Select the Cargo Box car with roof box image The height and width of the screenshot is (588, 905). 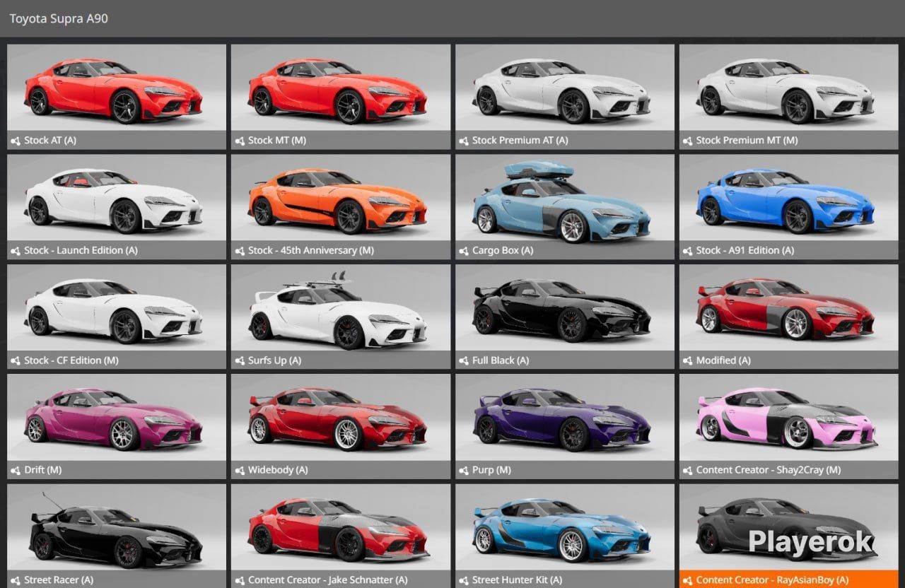click(564, 197)
